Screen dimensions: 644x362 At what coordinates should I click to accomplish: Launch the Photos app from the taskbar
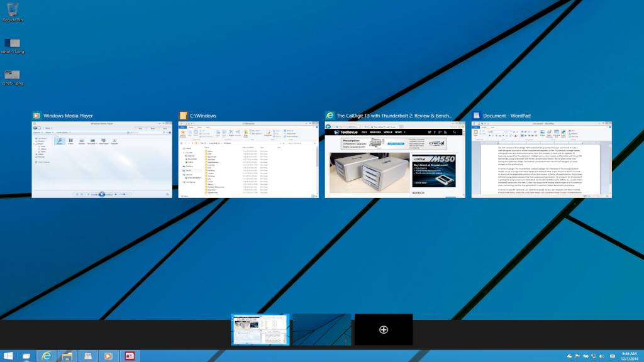87,356
